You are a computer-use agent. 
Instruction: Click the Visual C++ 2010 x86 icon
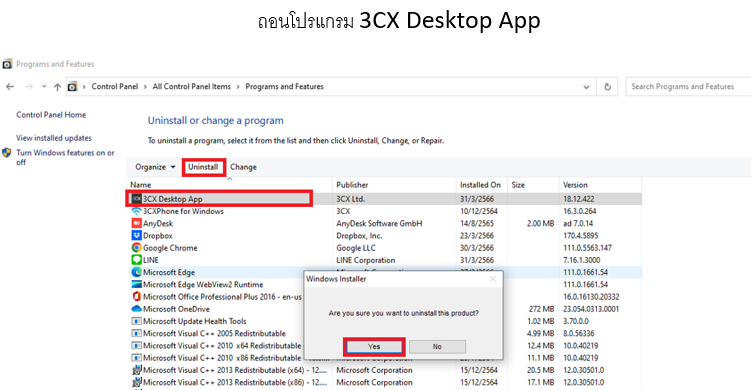pyautogui.click(x=137, y=358)
